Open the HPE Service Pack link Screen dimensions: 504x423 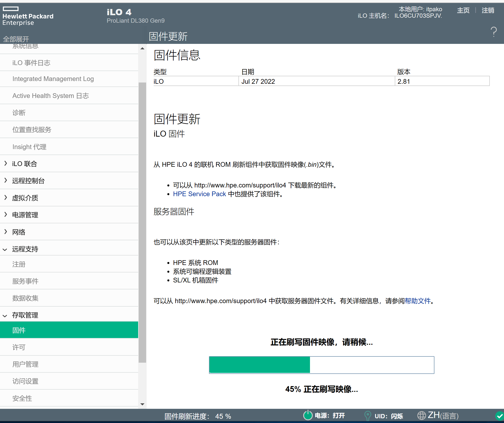pyautogui.click(x=199, y=194)
